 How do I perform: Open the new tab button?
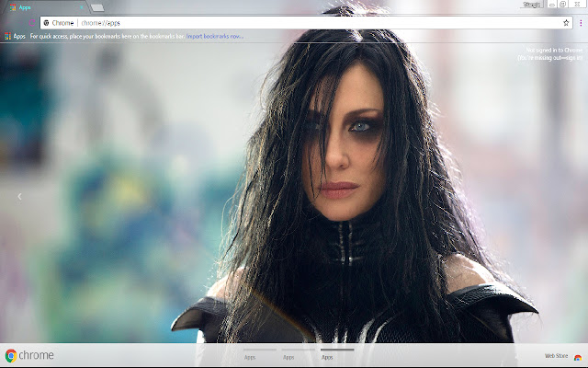pyautogui.click(x=97, y=7)
